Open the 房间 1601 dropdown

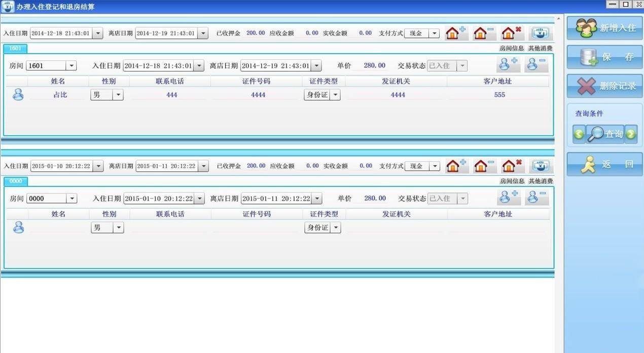71,66
